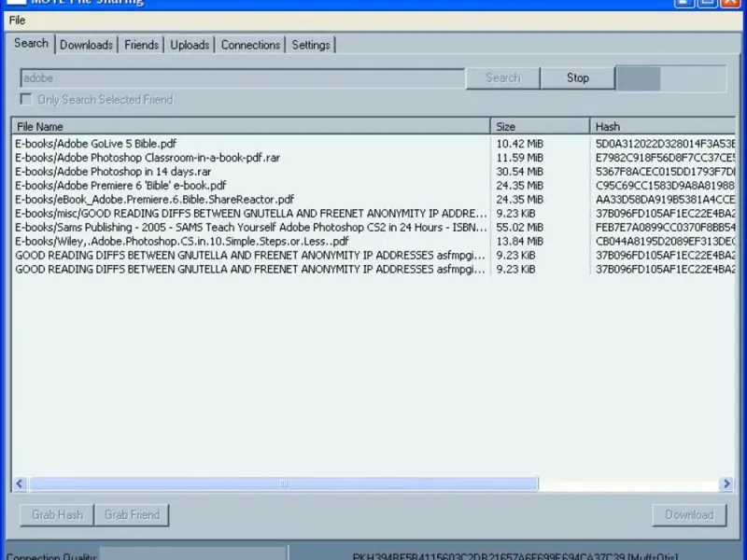The width and height of the screenshot is (747, 560).
Task: Click hash starting with FEB7E7A0899C
Action: pos(665,227)
